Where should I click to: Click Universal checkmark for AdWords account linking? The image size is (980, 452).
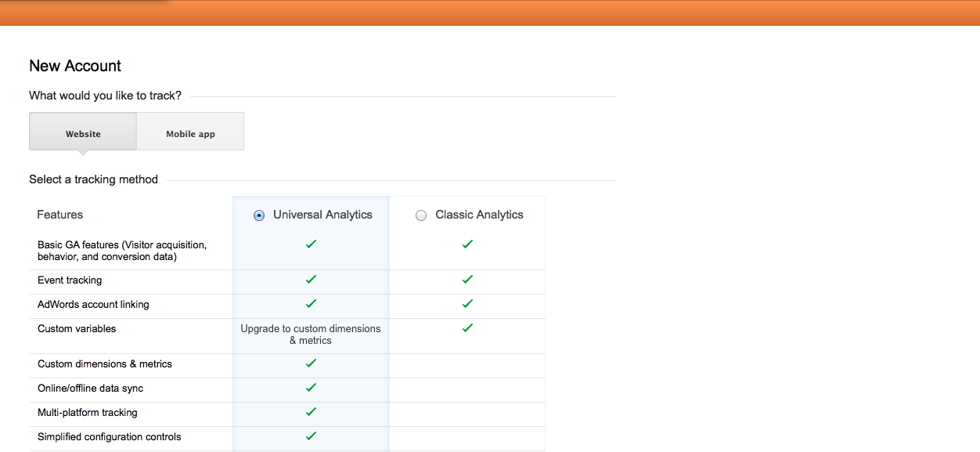pos(311,304)
